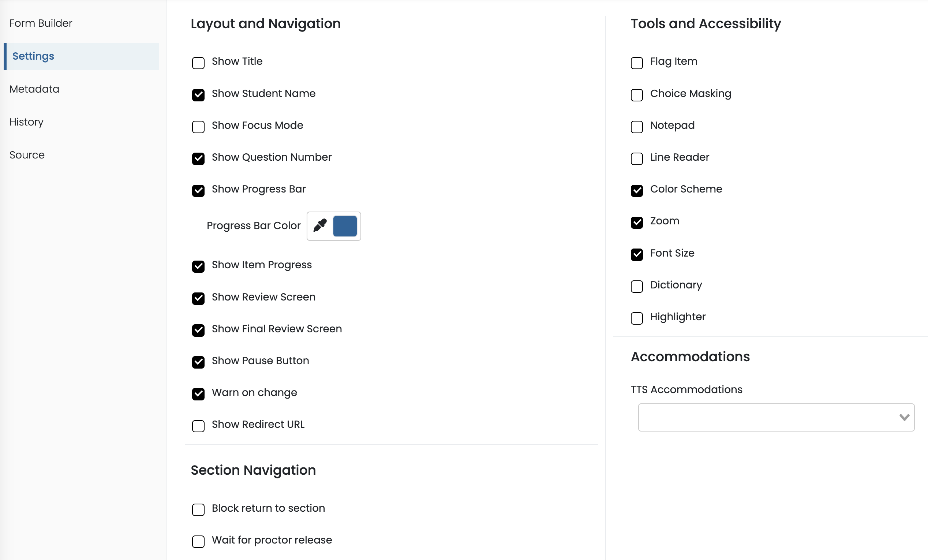Open the Source view in sidebar
Screen dimensions: 928x560
27,155
